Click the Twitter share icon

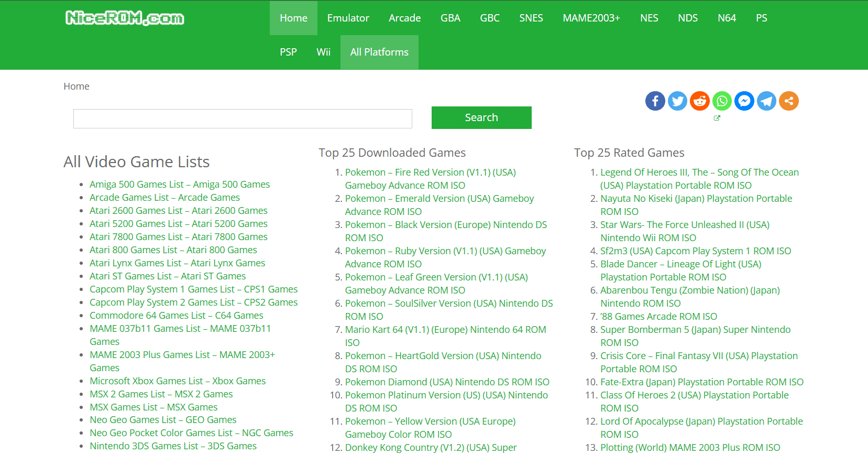tap(677, 101)
